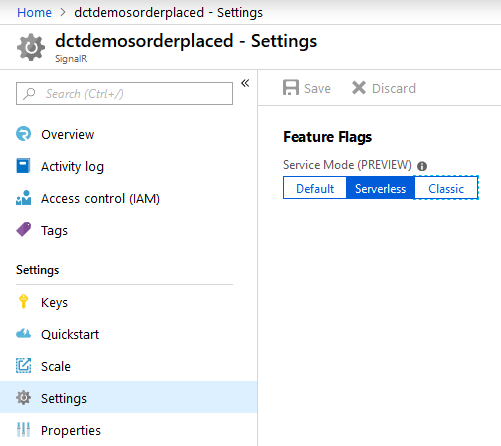The height and width of the screenshot is (446, 501).
Task: Click the Save button label
Action: [x=317, y=88]
